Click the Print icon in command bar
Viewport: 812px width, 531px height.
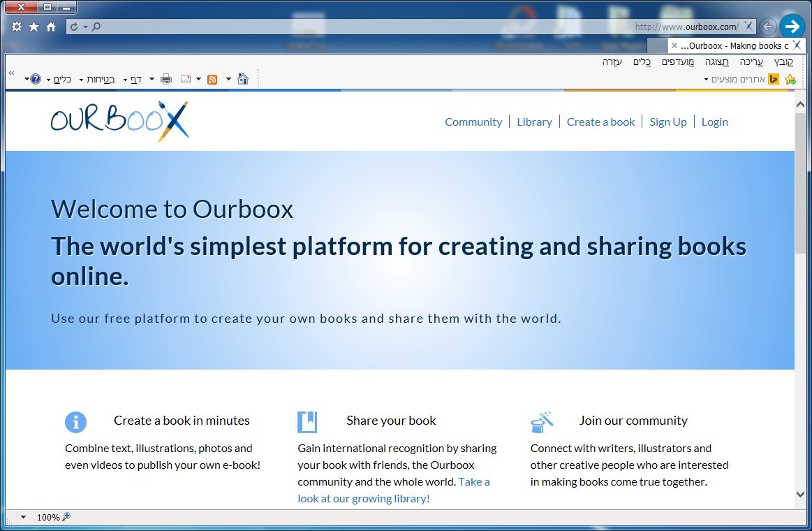(166, 79)
